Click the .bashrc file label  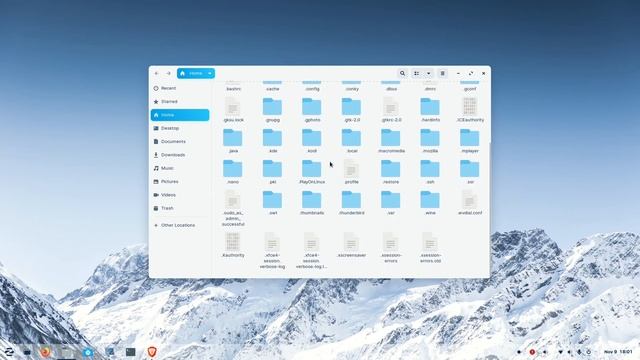click(x=233, y=89)
